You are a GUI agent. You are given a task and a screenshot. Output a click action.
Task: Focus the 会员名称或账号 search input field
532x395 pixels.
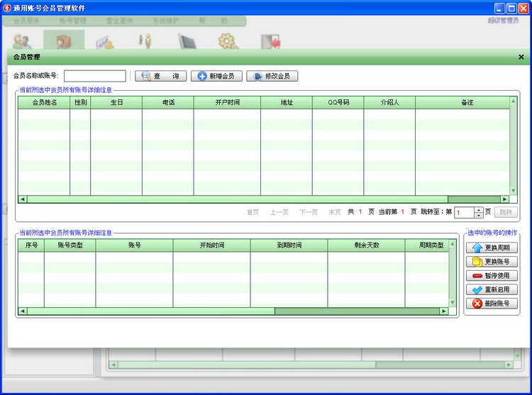coord(94,76)
